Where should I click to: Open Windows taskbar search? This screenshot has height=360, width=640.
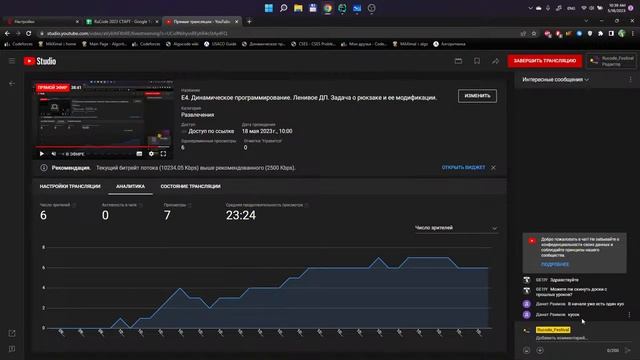tap(283, 8)
